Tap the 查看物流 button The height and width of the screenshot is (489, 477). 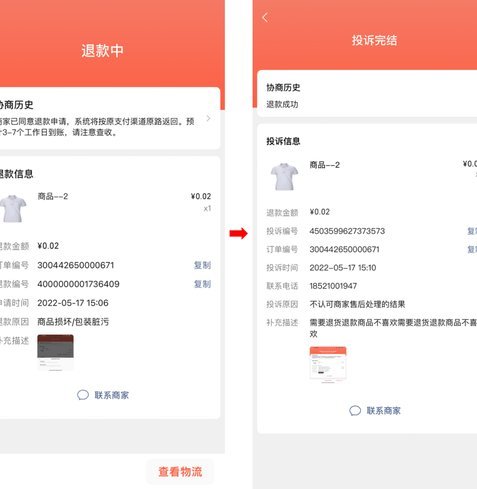click(180, 472)
